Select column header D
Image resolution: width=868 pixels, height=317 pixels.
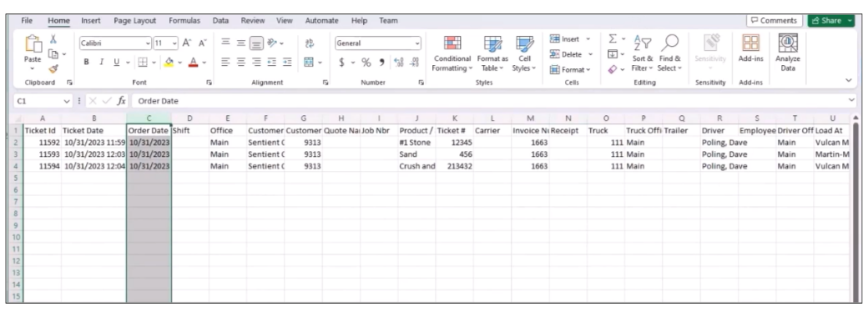pyautogui.click(x=190, y=118)
